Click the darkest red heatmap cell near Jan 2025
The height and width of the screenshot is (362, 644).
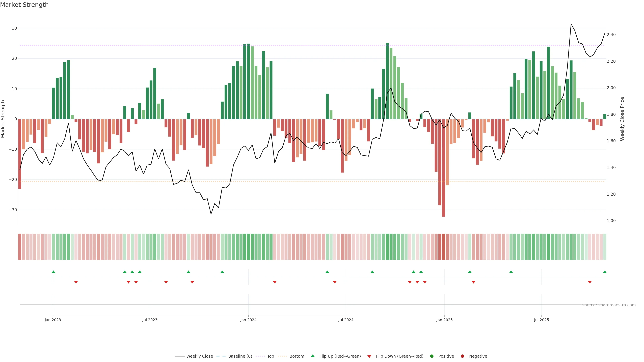point(443,247)
